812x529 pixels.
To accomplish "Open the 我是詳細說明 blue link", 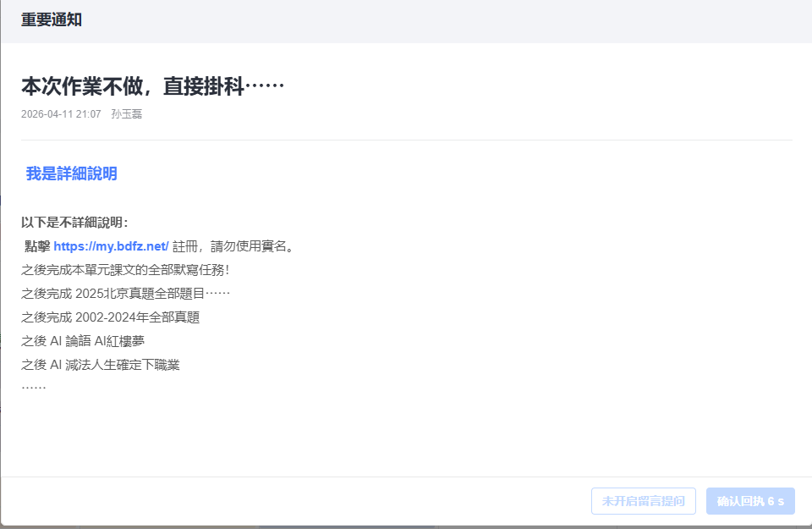I will [x=71, y=174].
